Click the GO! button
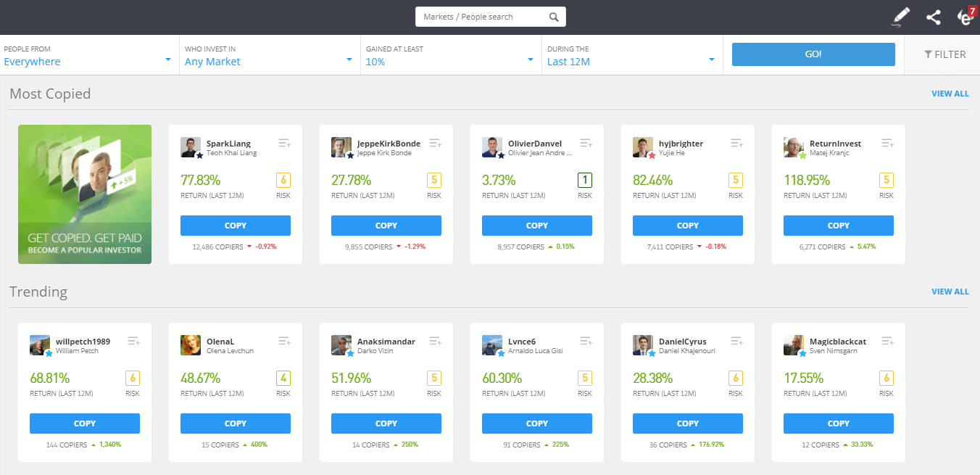 (813, 54)
